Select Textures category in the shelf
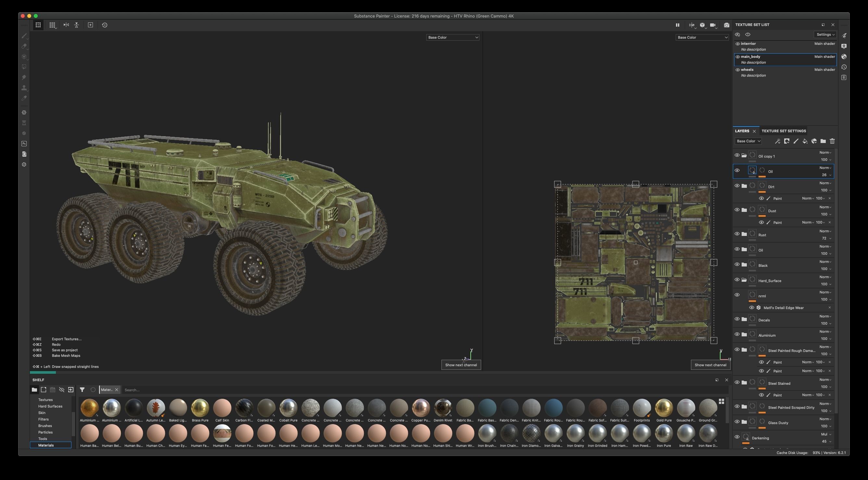This screenshot has width=868, height=480. (45, 400)
